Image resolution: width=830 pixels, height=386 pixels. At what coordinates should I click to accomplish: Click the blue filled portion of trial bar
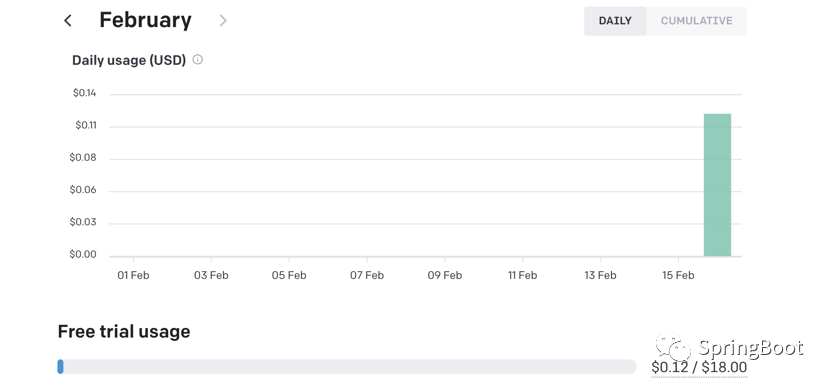[60, 366]
